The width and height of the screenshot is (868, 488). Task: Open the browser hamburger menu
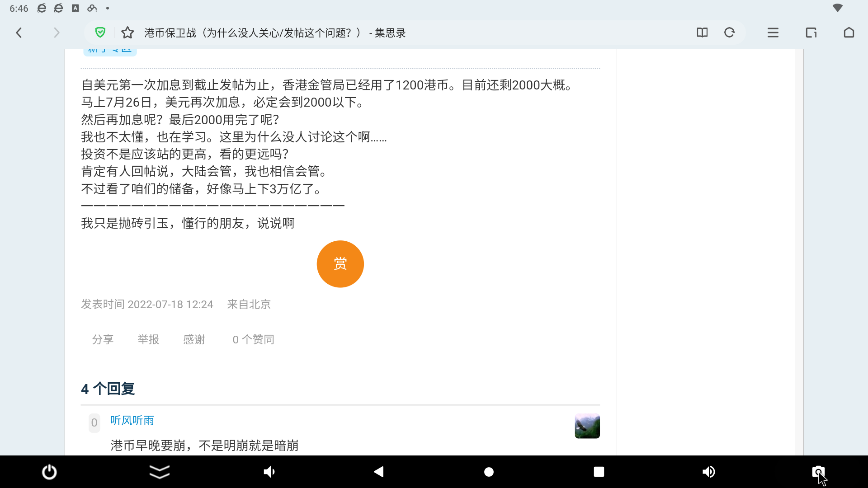(x=773, y=33)
